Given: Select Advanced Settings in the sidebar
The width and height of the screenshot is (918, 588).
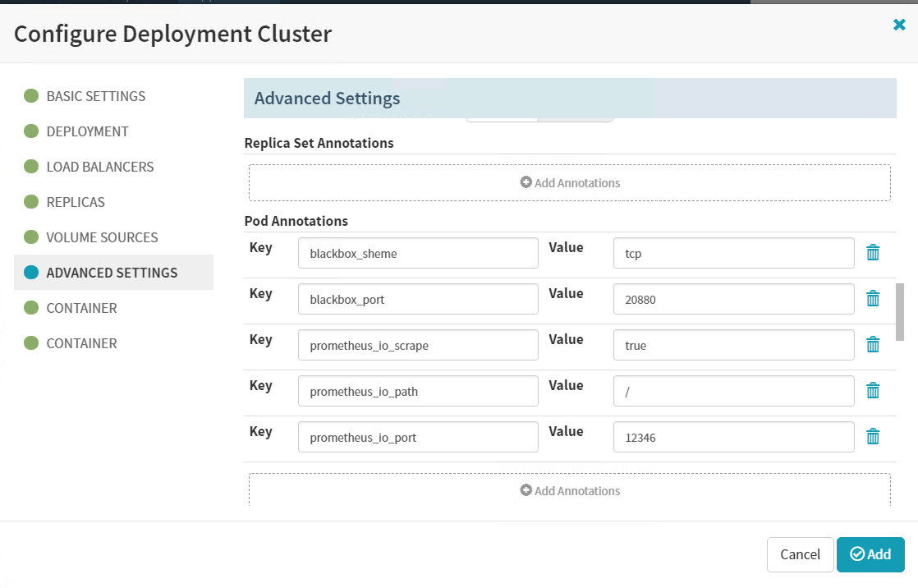Looking at the screenshot, I should (112, 273).
